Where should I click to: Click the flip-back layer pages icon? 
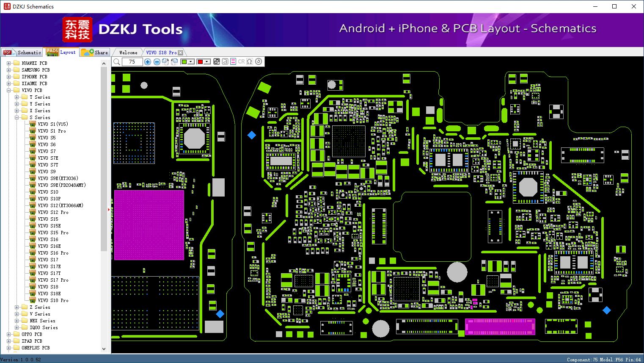[174, 62]
